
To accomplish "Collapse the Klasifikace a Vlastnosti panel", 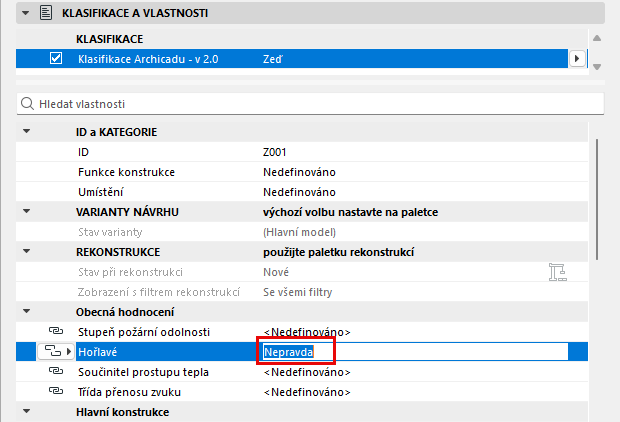I will (26, 13).
